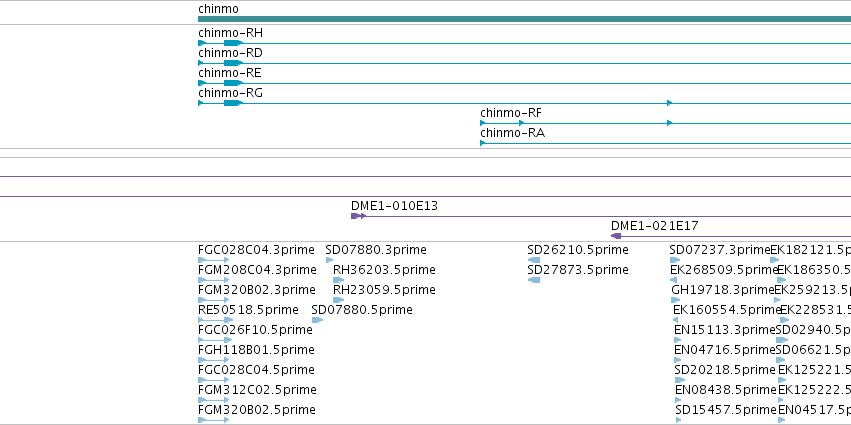Screen dimensions: 851x425
Task: Select the chinmo-RD transcript label
Action: pos(230,53)
